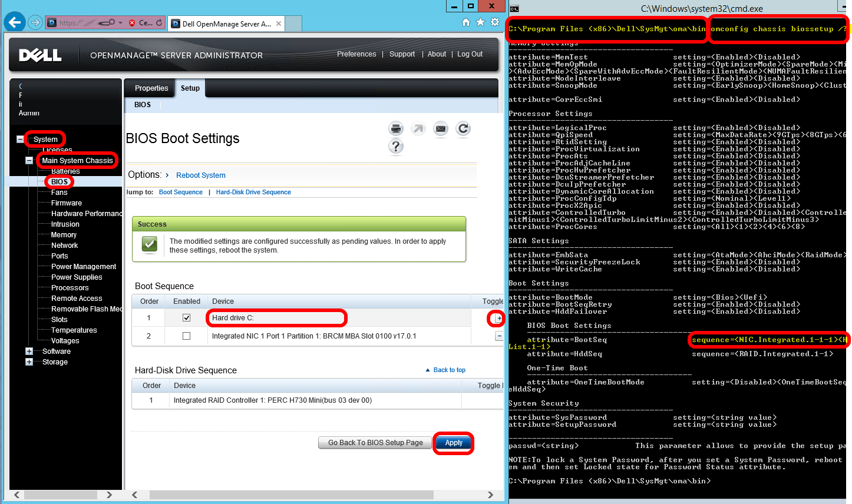Screen dimensions: 852x504
Task: Open the Export icon above Boot Settings
Action: coord(418,128)
